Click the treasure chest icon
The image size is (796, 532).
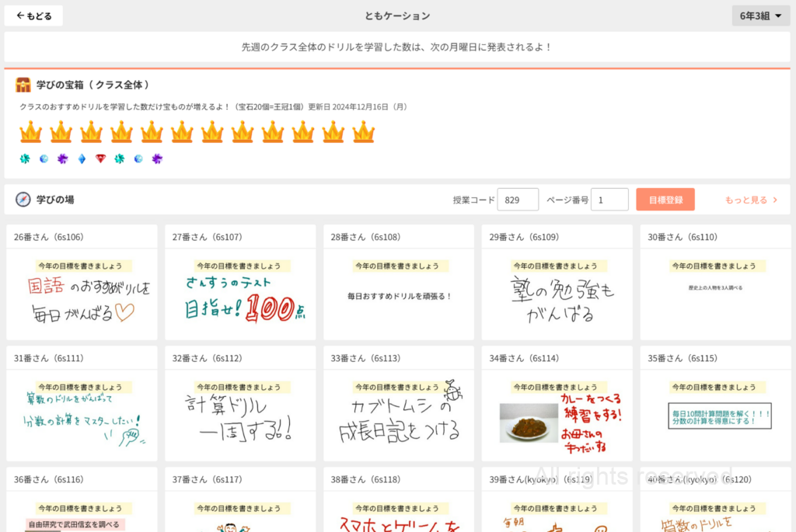(23, 85)
